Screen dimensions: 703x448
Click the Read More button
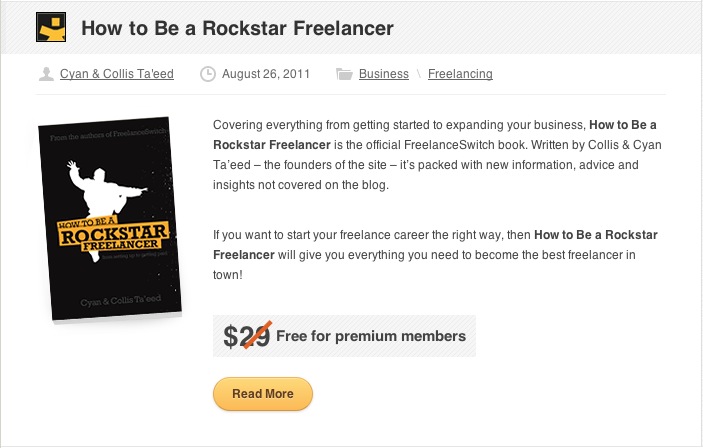coord(263,394)
